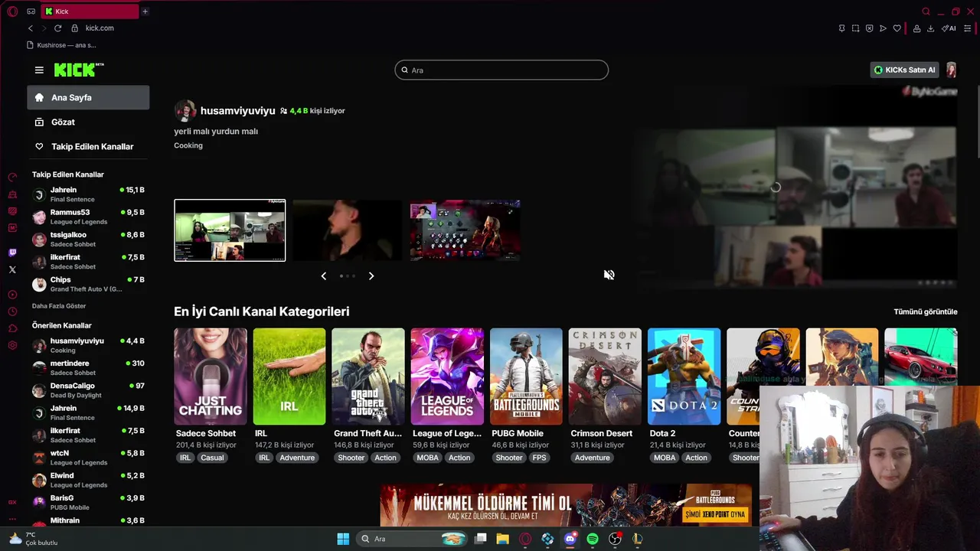Click KICKs Satın Al button
980x551 pixels.
[905, 70]
